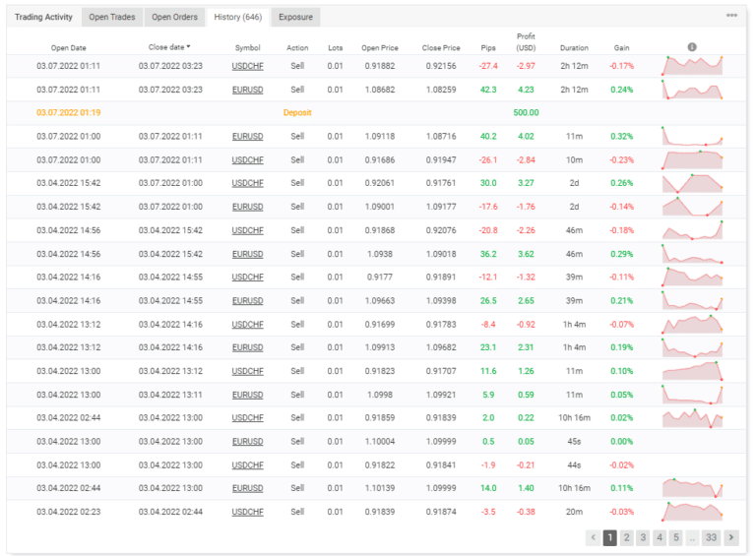This screenshot has height=556, width=756.
Task: Go to the next page arrow
Action: (730, 537)
